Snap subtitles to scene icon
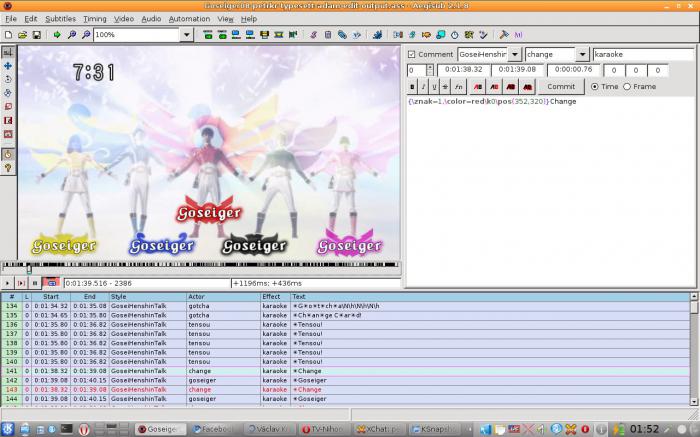Image resolution: width=700 pixels, height=437 pixels. pos(279,34)
